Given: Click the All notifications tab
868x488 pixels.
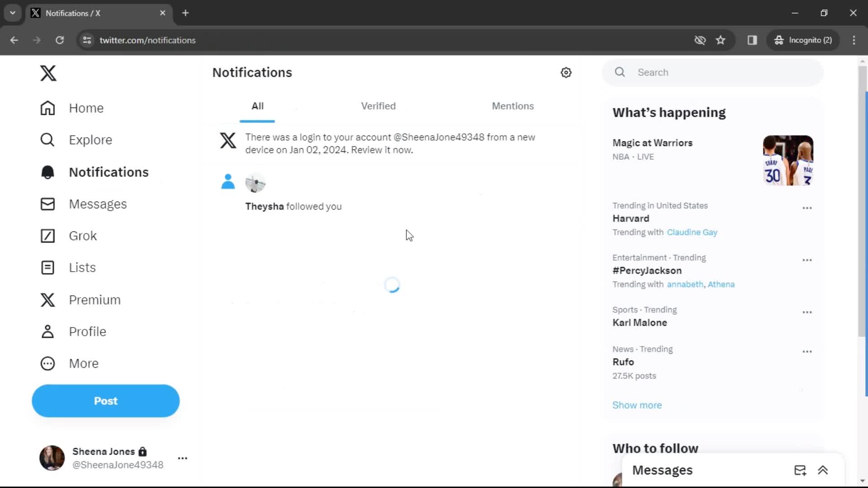Looking at the screenshot, I should click(x=257, y=106).
